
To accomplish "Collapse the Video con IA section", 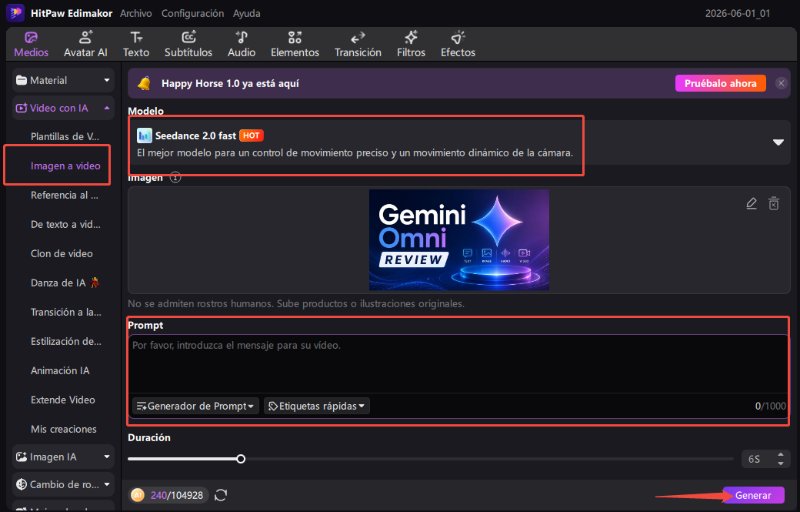I will (x=63, y=108).
